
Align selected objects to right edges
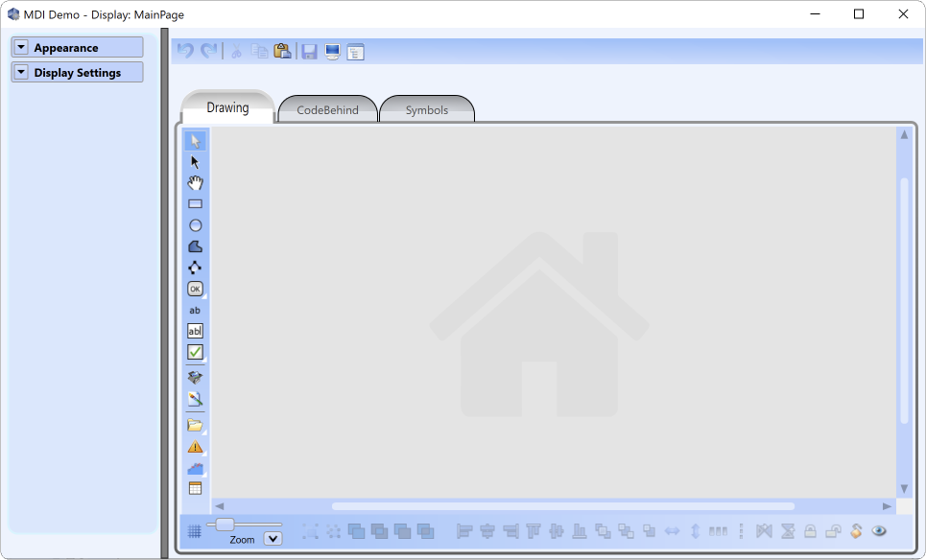[510, 531]
